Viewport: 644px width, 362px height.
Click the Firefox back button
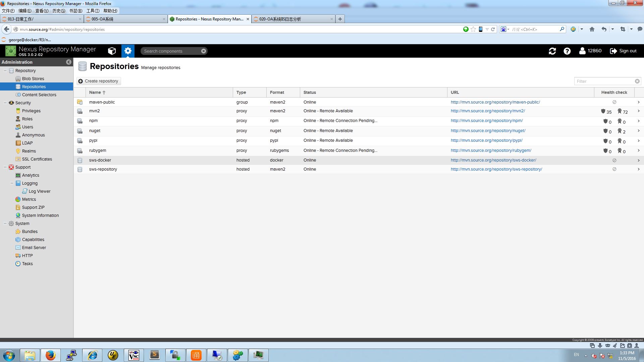tap(6, 29)
